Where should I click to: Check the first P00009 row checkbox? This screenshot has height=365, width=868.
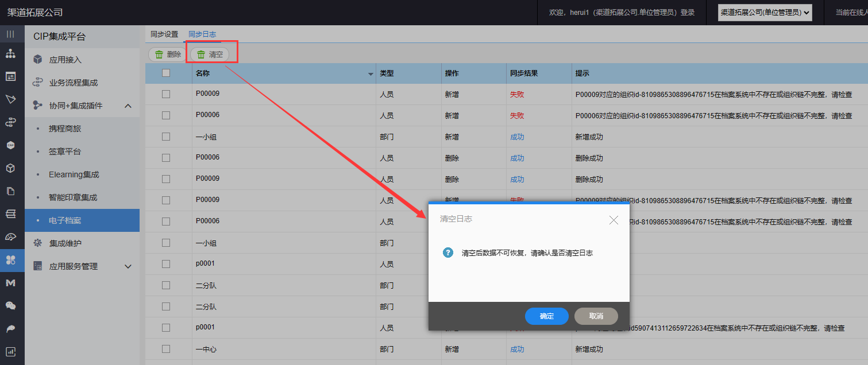click(x=166, y=94)
